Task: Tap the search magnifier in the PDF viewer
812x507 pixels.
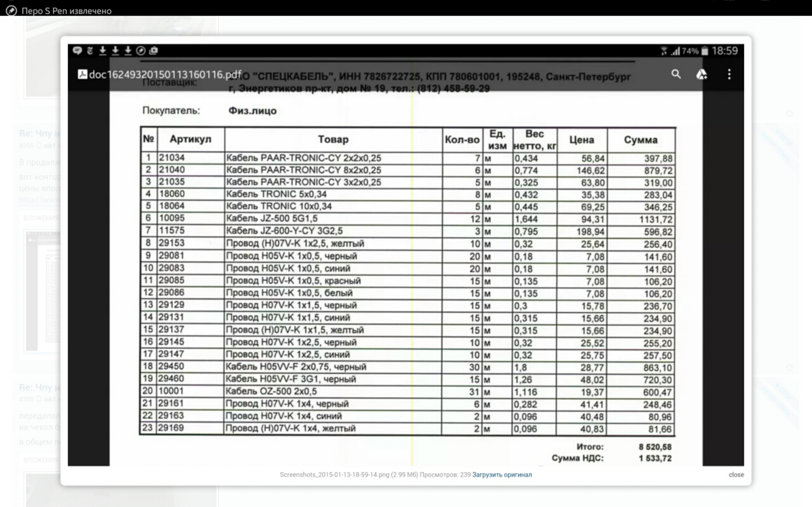Action: [676, 74]
